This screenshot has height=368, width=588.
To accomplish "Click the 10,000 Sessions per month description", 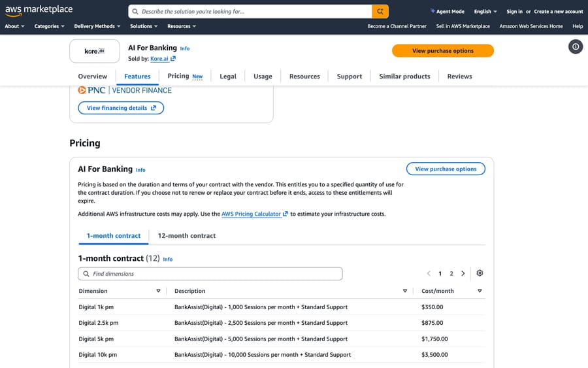I will pyautogui.click(x=263, y=354).
